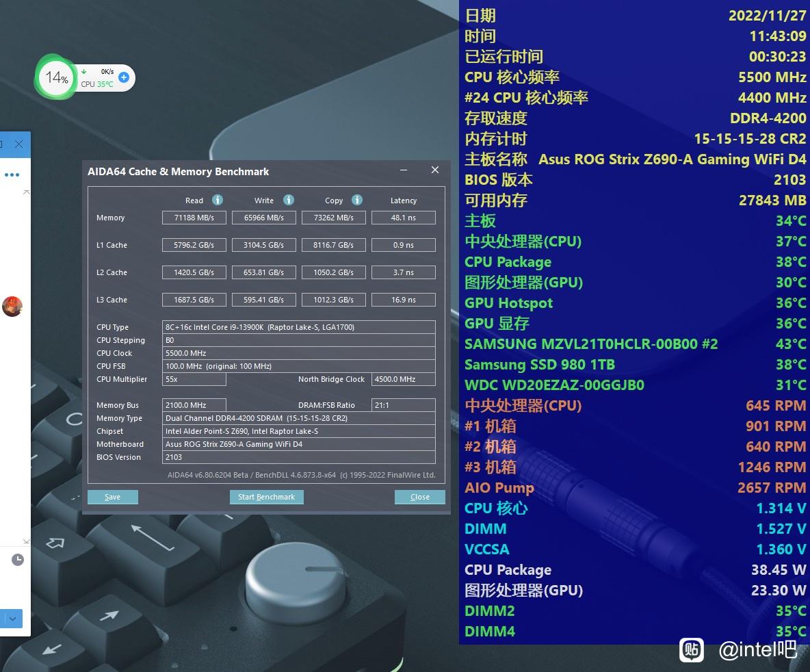Click the WDC WD20EZAZ-00GGJB0 drive row

tap(636, 385)
